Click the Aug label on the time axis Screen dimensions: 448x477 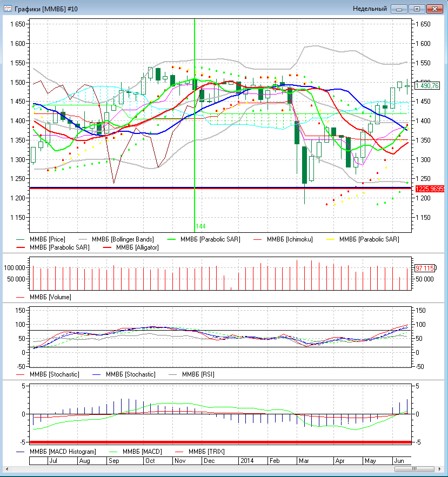pos(85,461)
